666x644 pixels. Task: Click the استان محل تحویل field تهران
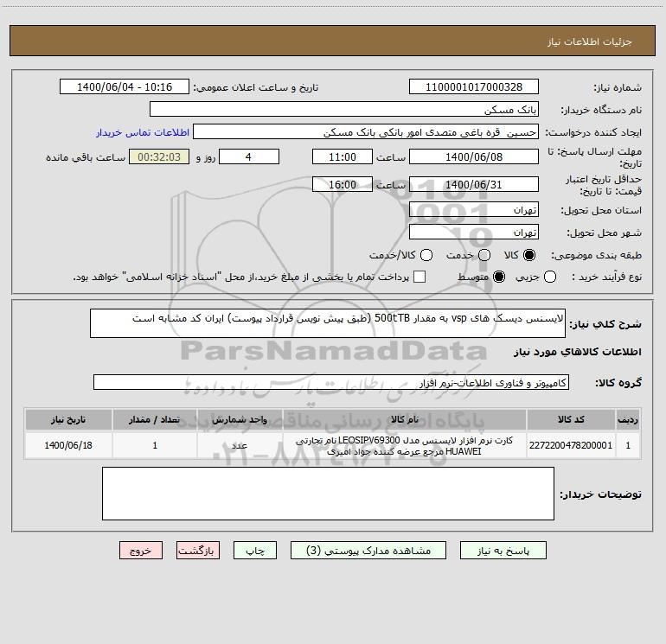click(474, 210)
